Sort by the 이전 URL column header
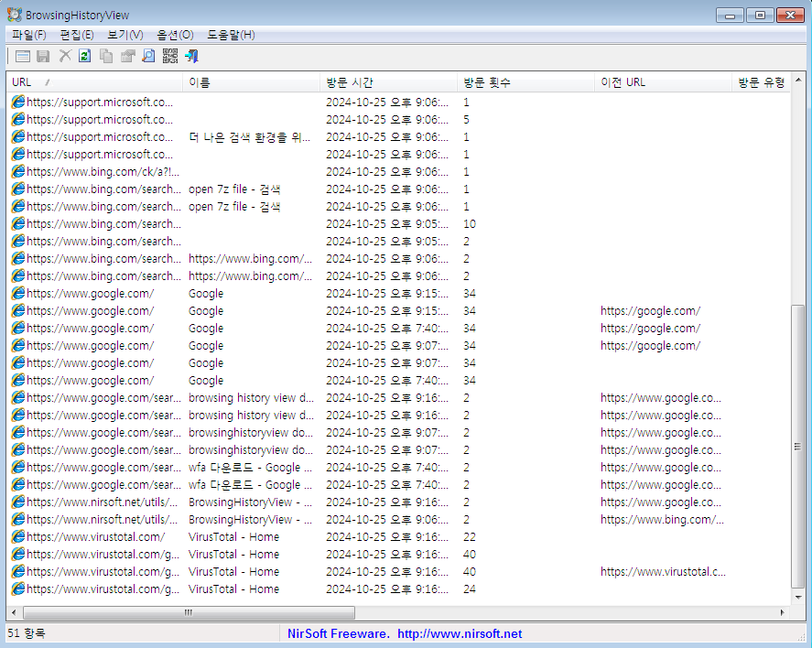This screenshot has width=812, height=648. point(663,82)
